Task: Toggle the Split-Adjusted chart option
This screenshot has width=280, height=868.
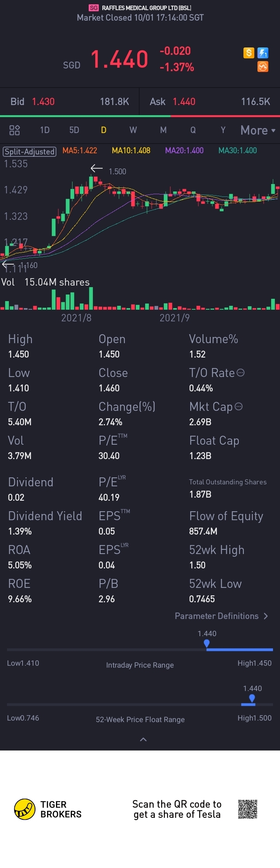Action: coord(30,151)
